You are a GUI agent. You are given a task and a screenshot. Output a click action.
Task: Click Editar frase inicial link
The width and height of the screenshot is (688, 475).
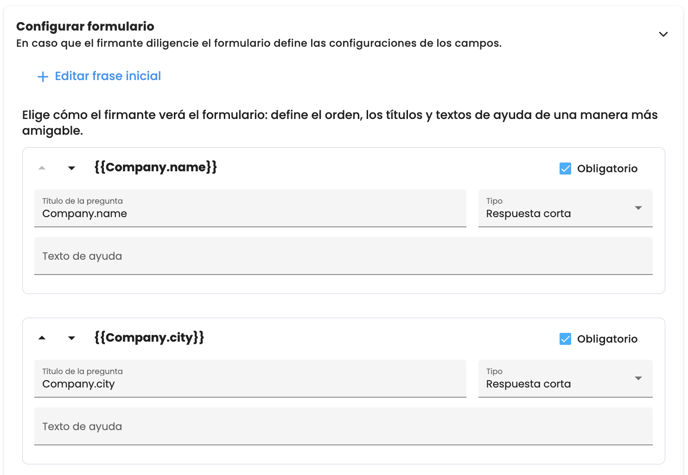coord(107,76)
